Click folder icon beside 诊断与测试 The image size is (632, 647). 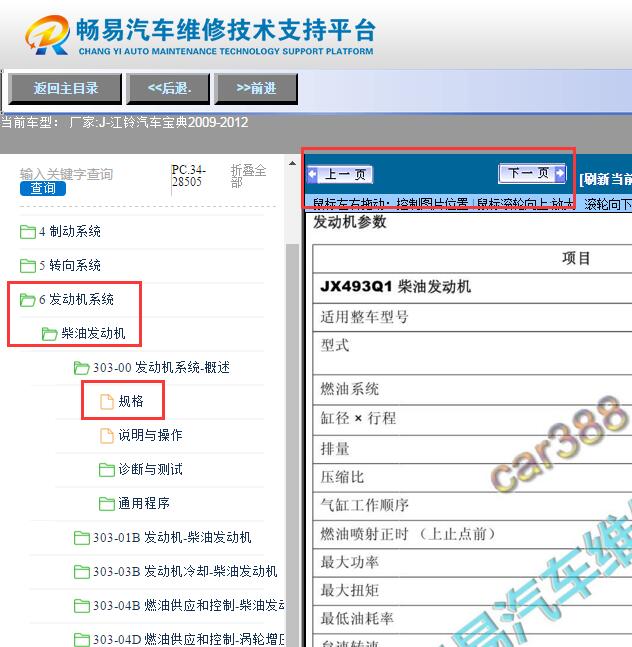coord(107,470)
